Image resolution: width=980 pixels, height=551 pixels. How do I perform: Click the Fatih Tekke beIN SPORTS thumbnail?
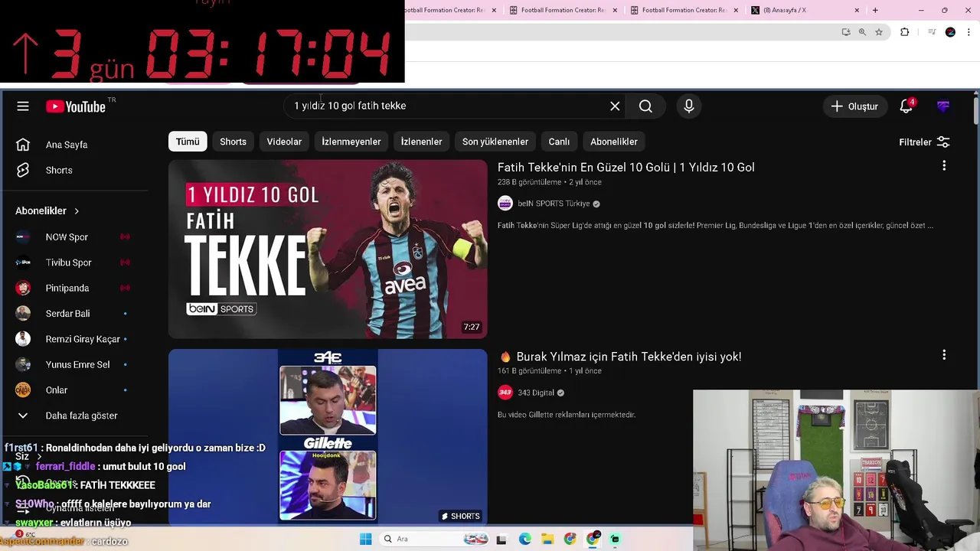pos(328,249)
